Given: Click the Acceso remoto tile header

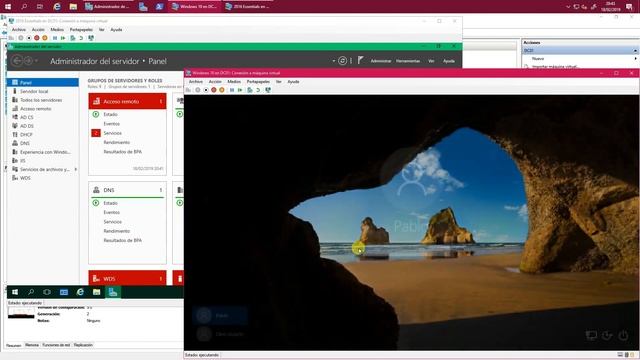Looking at the screenshot, I should tap(127, 101).
